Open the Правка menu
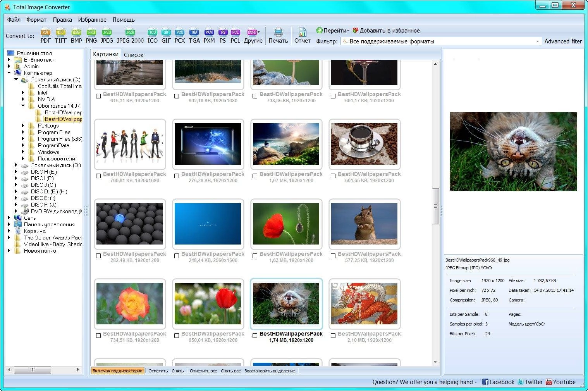This screenshot has height=391, width=588. click(62, 19)
